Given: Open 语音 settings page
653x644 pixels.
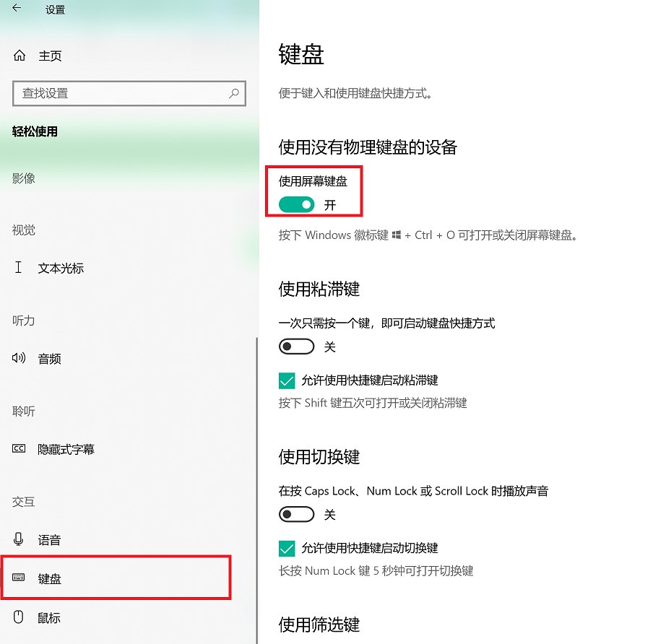Looking at the screenshot, I should click(x=50, y=539).
